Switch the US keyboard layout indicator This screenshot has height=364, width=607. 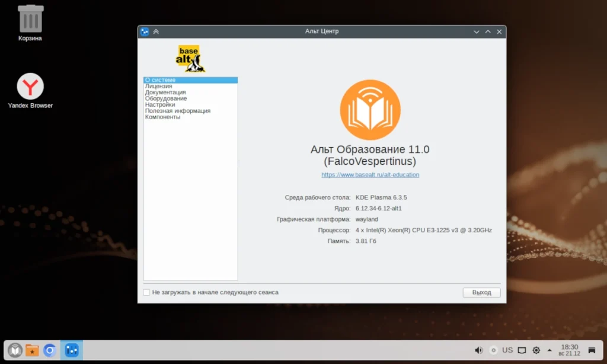click(x=507, y=350)
